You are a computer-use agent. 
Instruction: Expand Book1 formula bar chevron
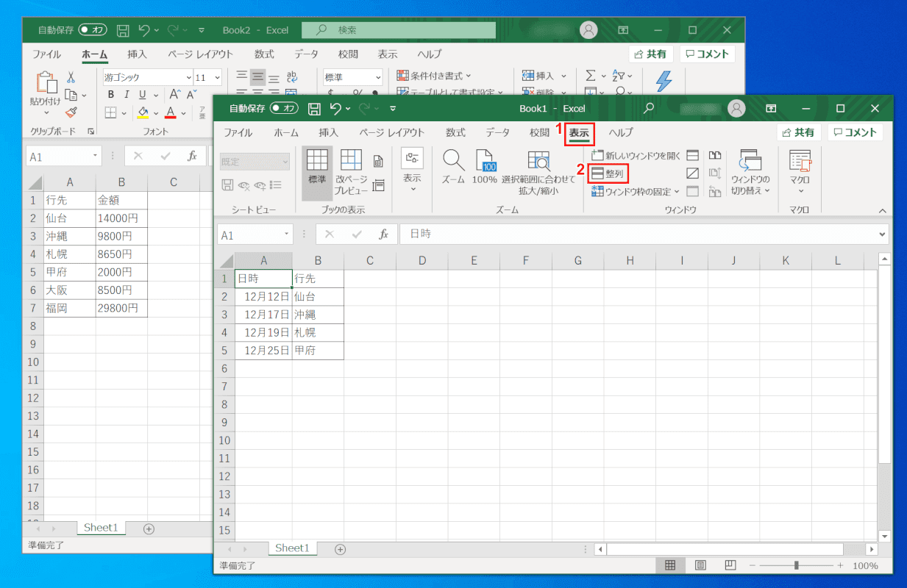click(883, 234)
